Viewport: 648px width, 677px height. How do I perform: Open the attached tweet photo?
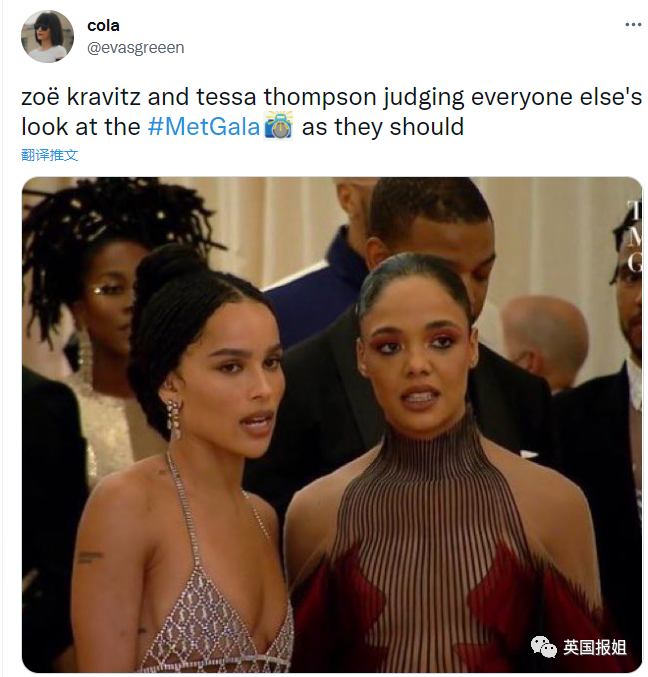pyautogui.click(x=332, y=424)
